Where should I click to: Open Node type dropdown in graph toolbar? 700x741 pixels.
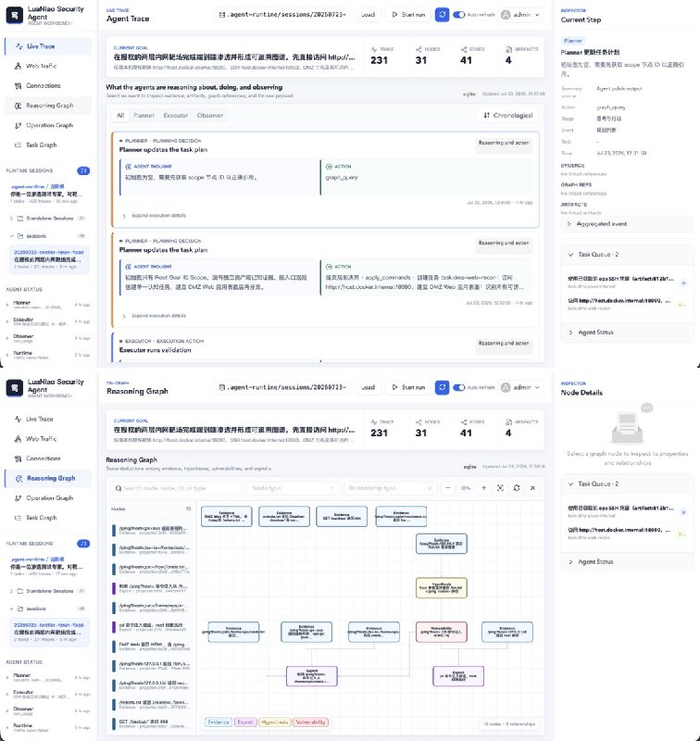coord(293,488)
